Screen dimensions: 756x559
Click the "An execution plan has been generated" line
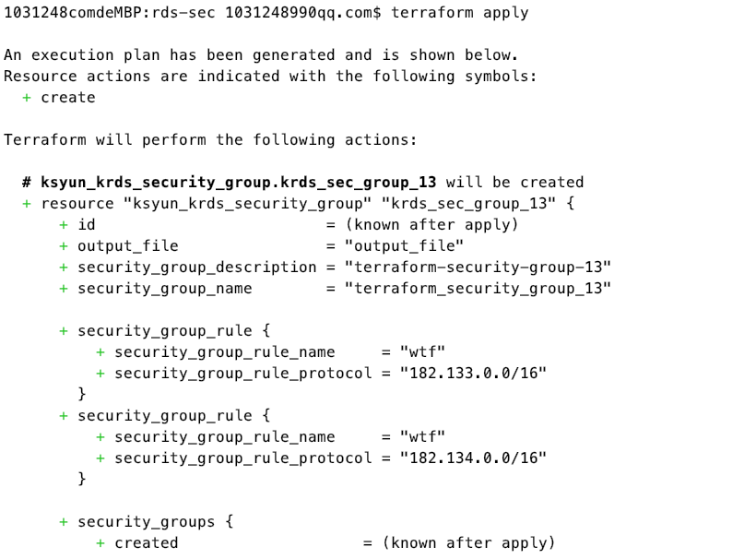(261, 55)
